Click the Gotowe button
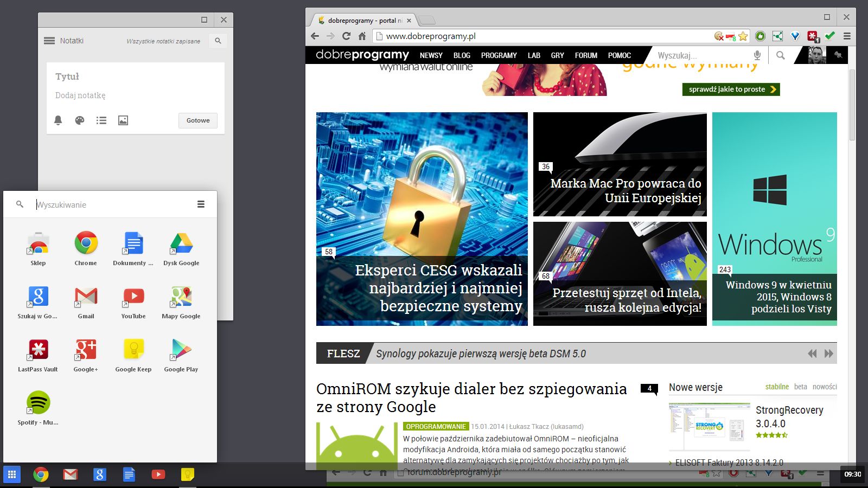 pos(198,120)
